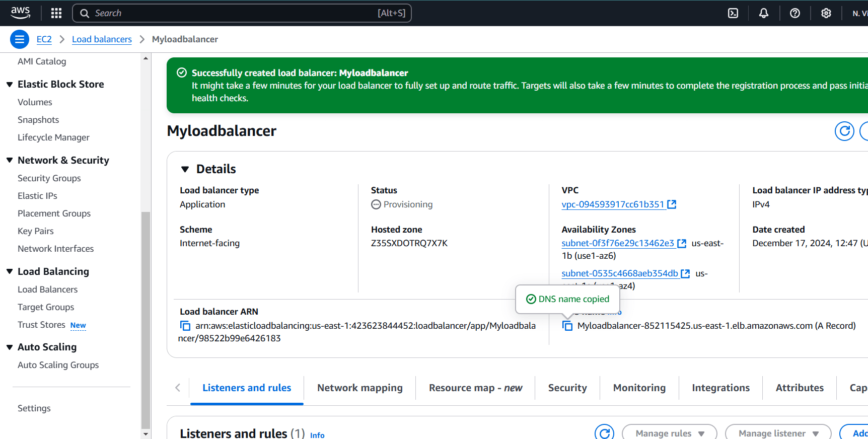Click external link icon beside subnet-0f3f76e29c13462e3
Screen dimensions: 868x439
pyautogui.click(x=682, y=243)
